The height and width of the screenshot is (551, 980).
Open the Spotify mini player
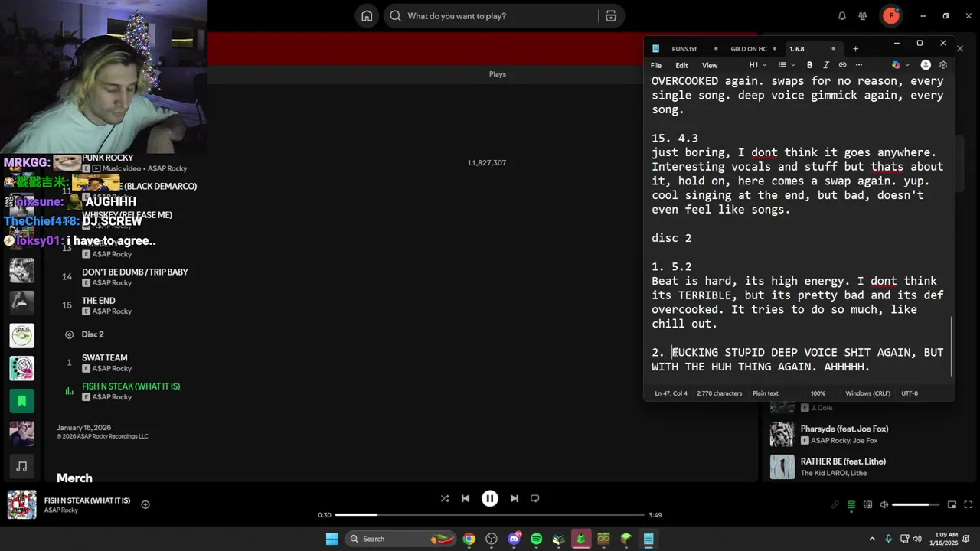pyautogui.click(x=952, y=504)
